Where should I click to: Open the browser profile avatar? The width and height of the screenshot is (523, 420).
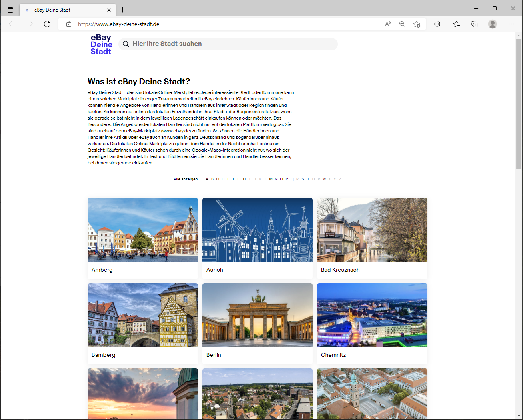click(493, 24)
